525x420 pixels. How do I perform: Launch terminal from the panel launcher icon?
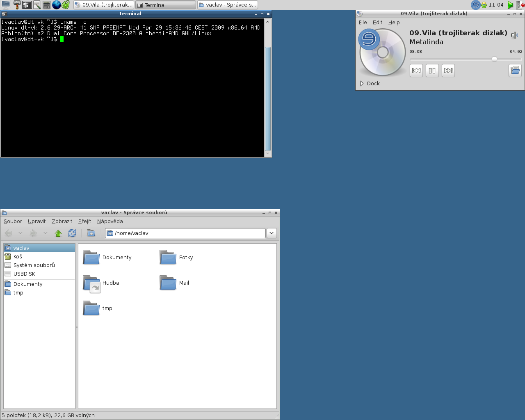click(x=27, y=5)
